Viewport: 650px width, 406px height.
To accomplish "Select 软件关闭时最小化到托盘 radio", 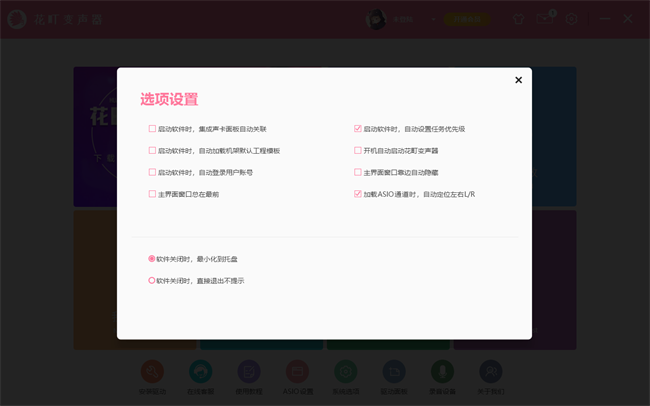I will (152, 259).
